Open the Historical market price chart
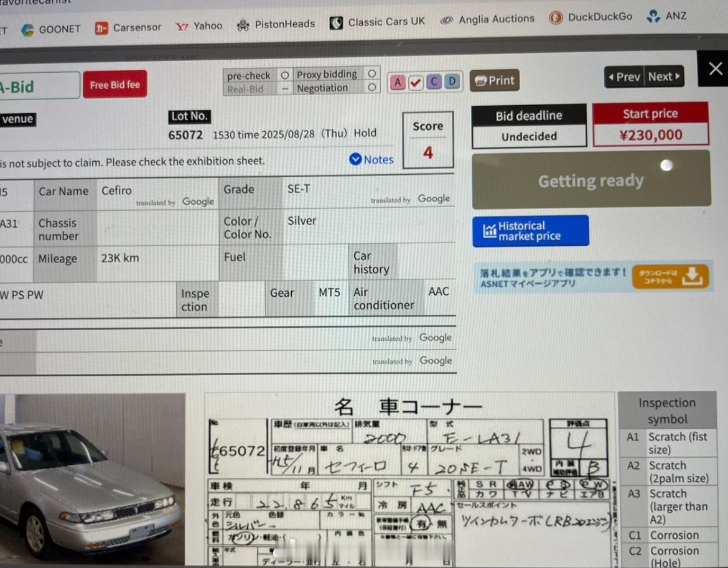The width and height of the screenshot is (728, 568). (x=531, y=231)
